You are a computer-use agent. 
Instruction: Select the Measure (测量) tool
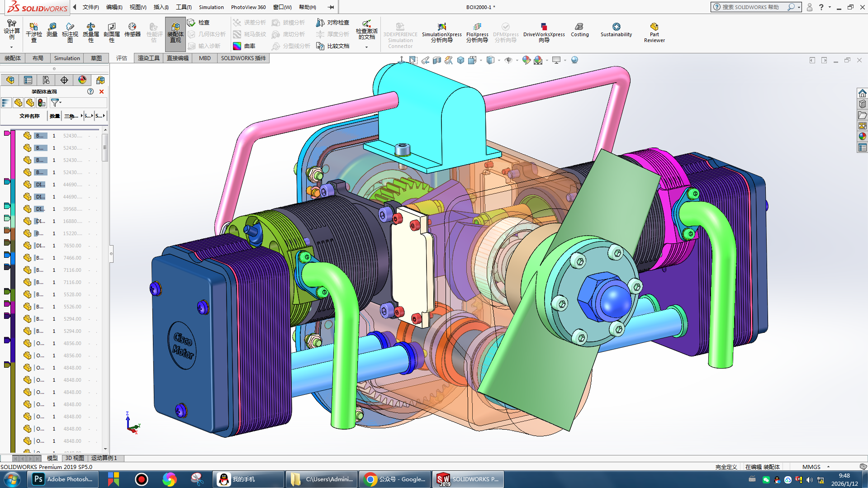point(52,30)
